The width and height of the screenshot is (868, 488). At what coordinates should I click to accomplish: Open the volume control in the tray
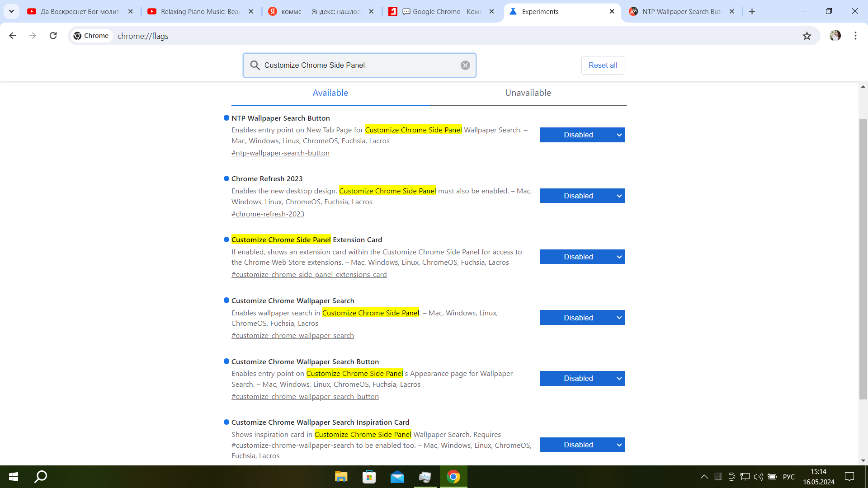tap(758, 477)
